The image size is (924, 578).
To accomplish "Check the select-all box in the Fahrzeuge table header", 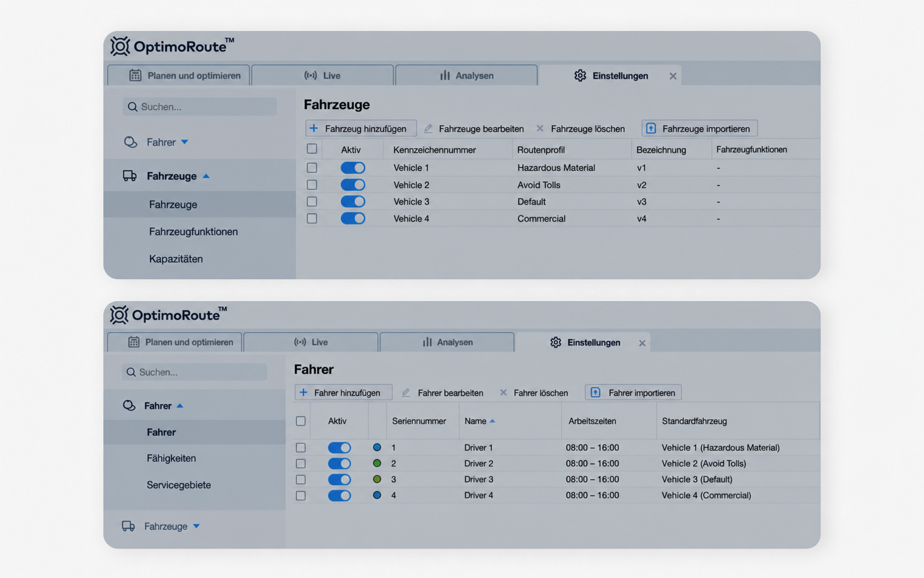I will pos(312,149).
